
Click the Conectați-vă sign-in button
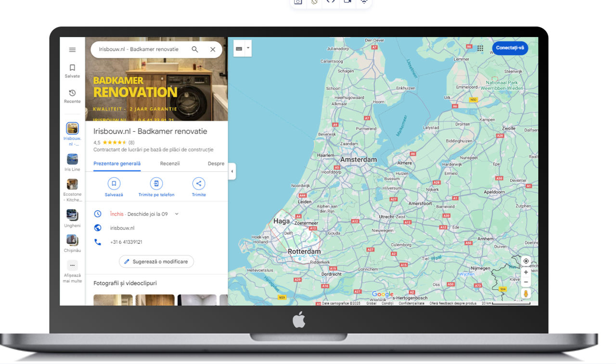[x=510, y=48]
